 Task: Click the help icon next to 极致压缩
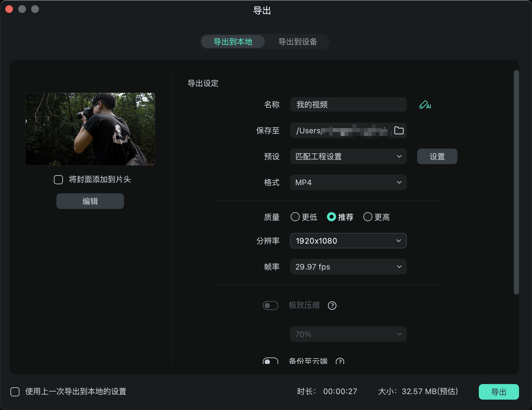(332, 305)
